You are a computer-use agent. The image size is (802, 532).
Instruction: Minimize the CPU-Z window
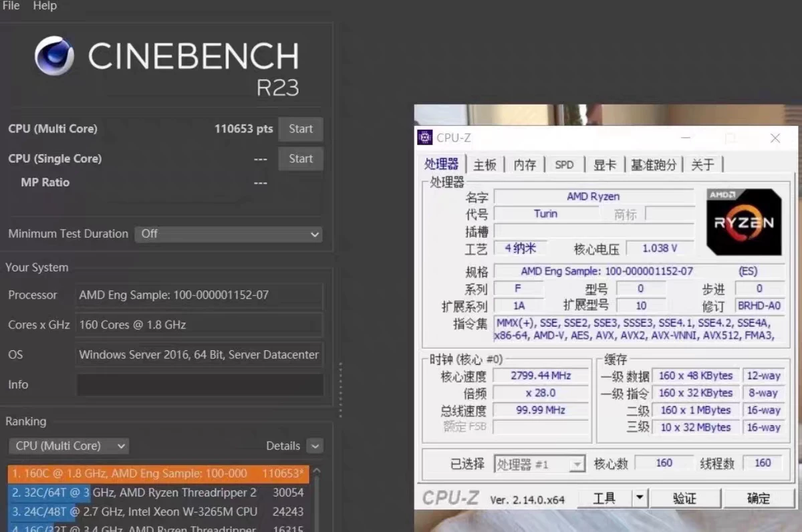(x=686, y=138)
